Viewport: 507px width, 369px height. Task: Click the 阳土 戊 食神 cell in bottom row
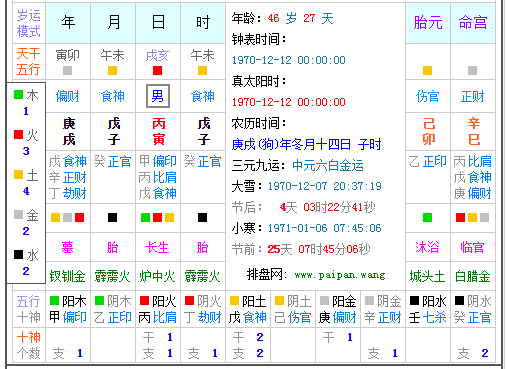click(x=248, y=309)
